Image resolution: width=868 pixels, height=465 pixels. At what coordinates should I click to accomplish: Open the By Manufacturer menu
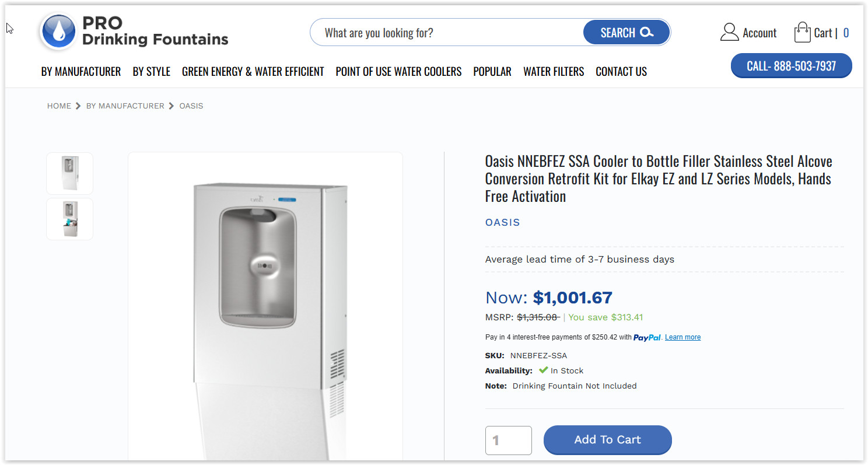tap(81, 71)
